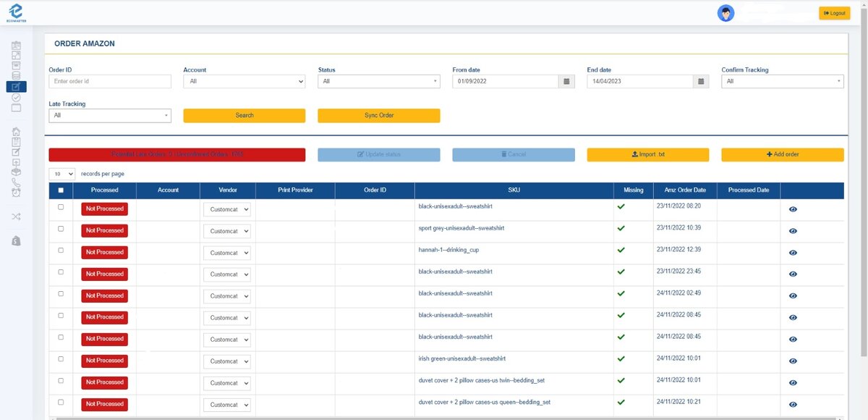Sort by the Amz Order Date column header
The image size is (868, 420).
click(685, 190)
